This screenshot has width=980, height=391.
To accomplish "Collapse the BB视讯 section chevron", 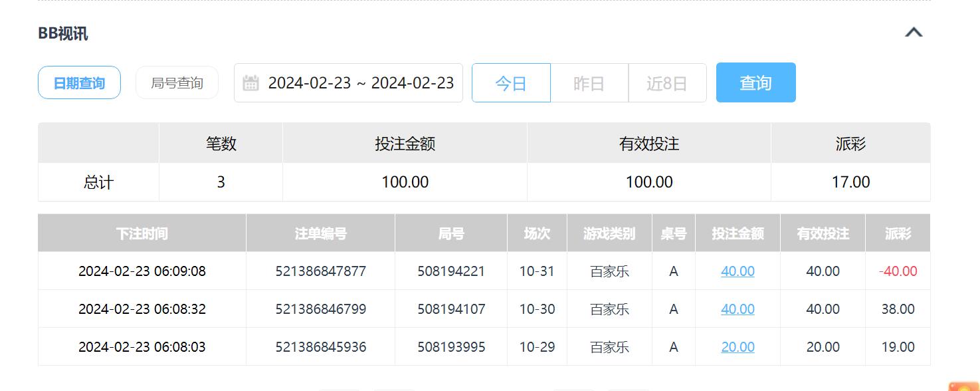I will coord(914,32).
